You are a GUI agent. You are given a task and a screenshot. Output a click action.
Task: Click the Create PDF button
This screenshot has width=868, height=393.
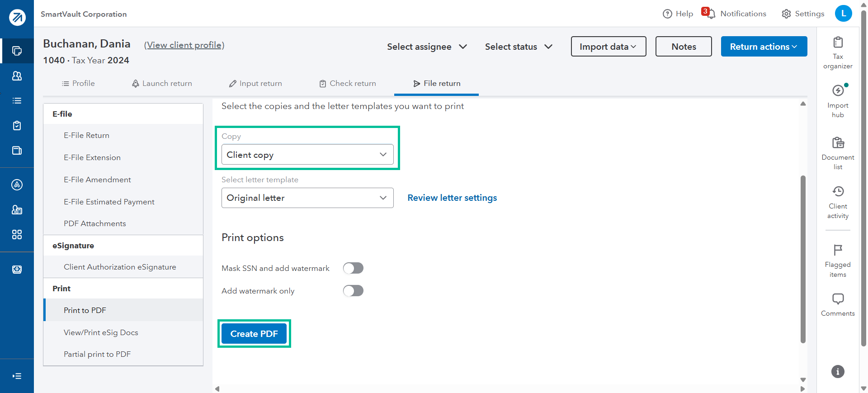[x=254, y=334]
